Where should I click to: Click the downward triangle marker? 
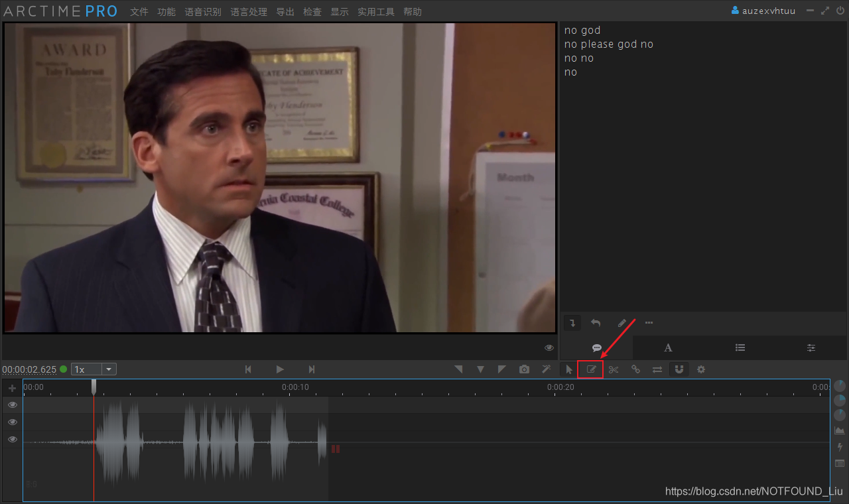point(480,369)
